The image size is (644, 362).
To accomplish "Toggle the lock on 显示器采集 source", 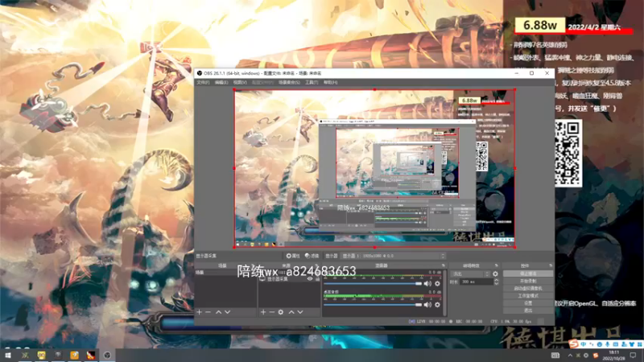I will click(x=316, y=279).
